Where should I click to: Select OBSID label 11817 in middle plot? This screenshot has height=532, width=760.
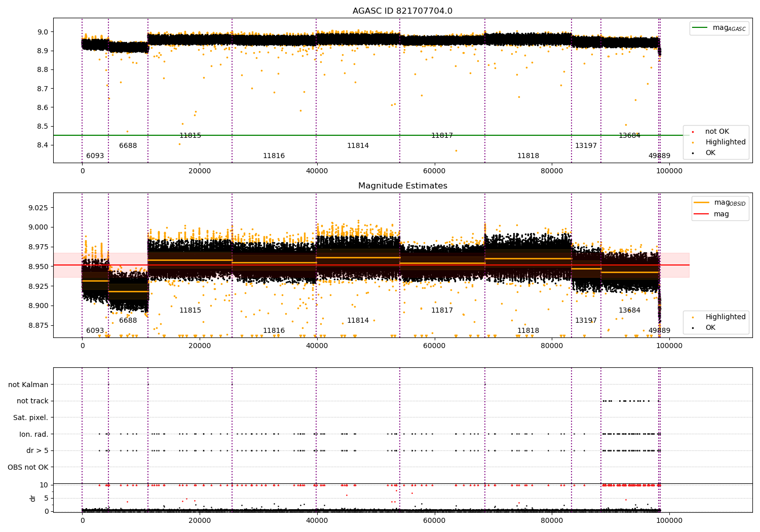pyautogui.click(x=442, y=310)
